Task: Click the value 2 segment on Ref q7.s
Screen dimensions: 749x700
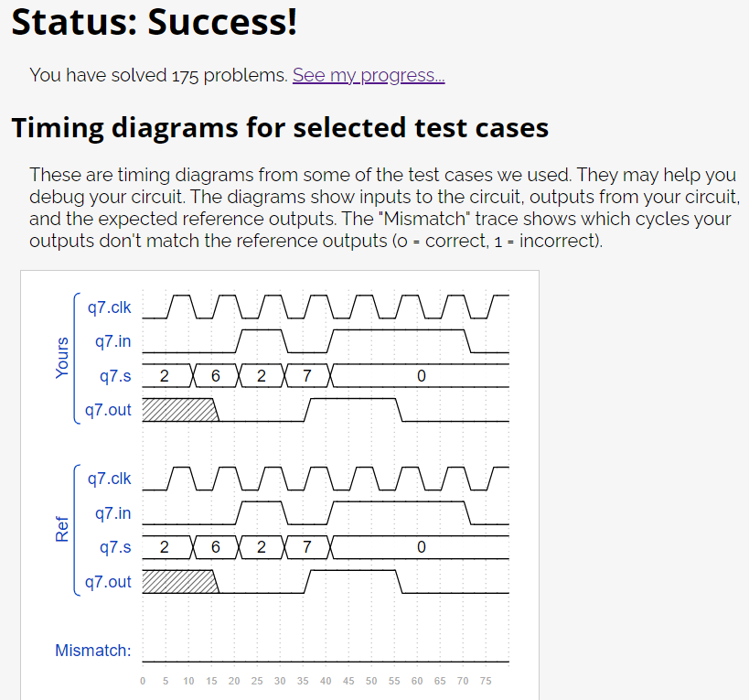Action: click(165, 546)
